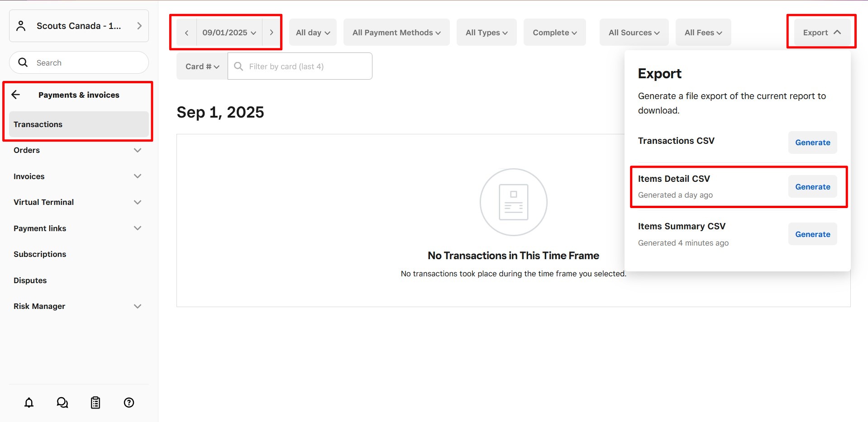
Task: Open Subscriptions from the sidebar
Action: tap(40, 254)
